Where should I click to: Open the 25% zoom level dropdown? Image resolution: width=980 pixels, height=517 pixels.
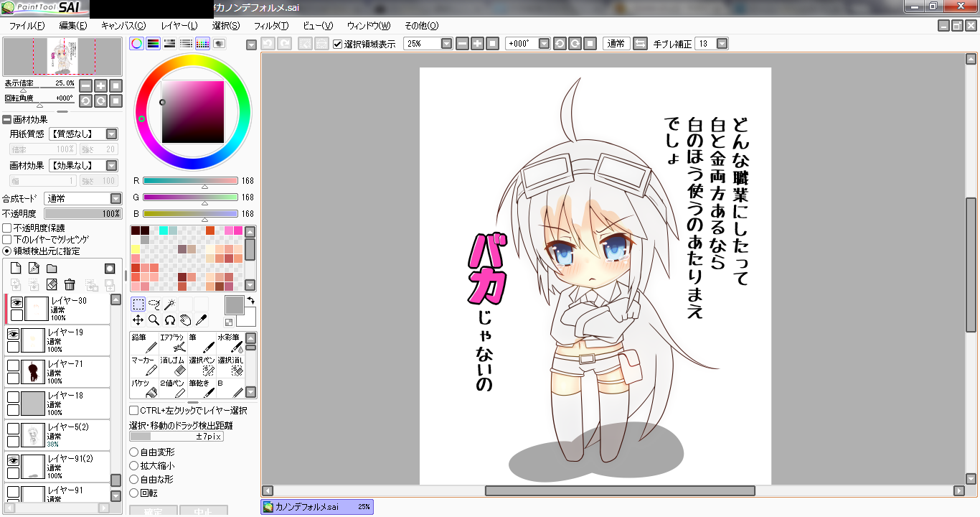[447, 44]
